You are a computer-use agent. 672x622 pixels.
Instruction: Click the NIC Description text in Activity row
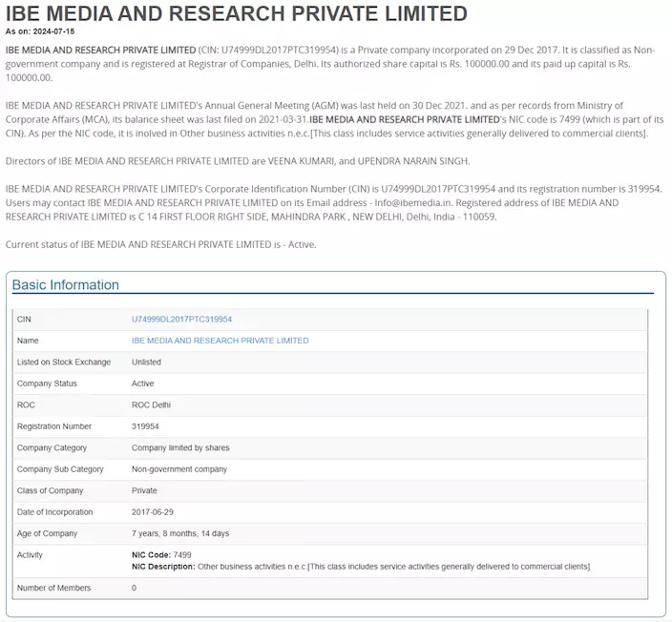[360, 567]
